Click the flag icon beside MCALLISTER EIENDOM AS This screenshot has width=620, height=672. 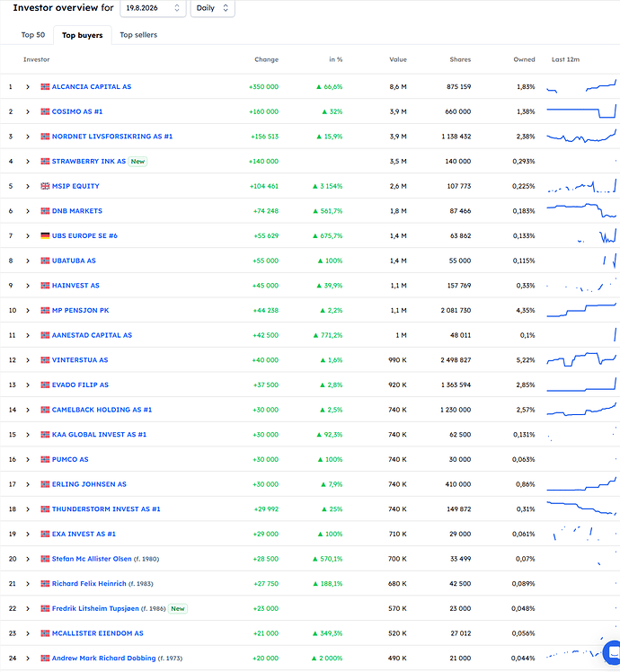[45, 633]
